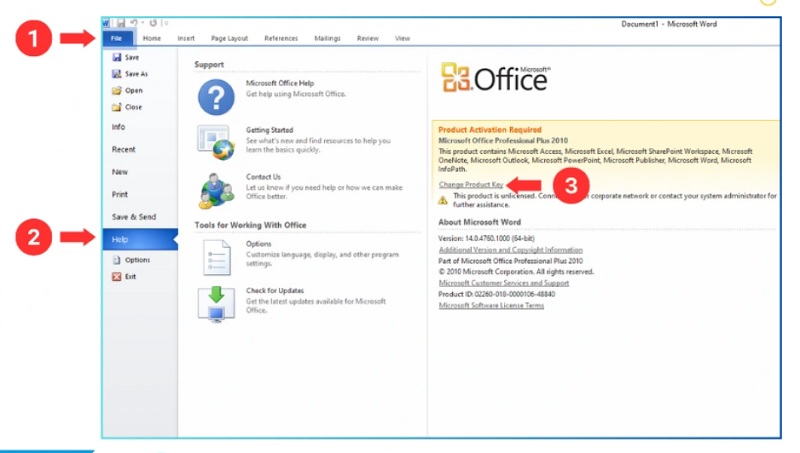Click the Getting Started title text

(269, 130)
